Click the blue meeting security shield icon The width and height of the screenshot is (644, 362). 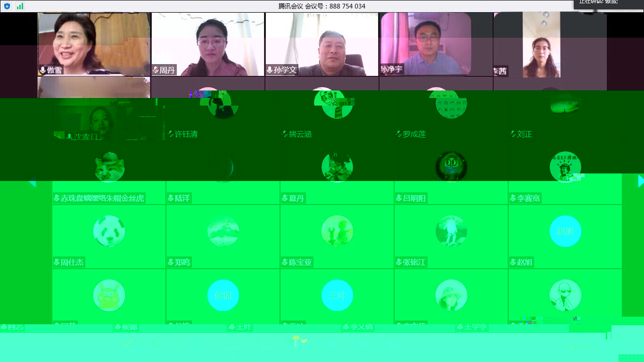point(7,6)
